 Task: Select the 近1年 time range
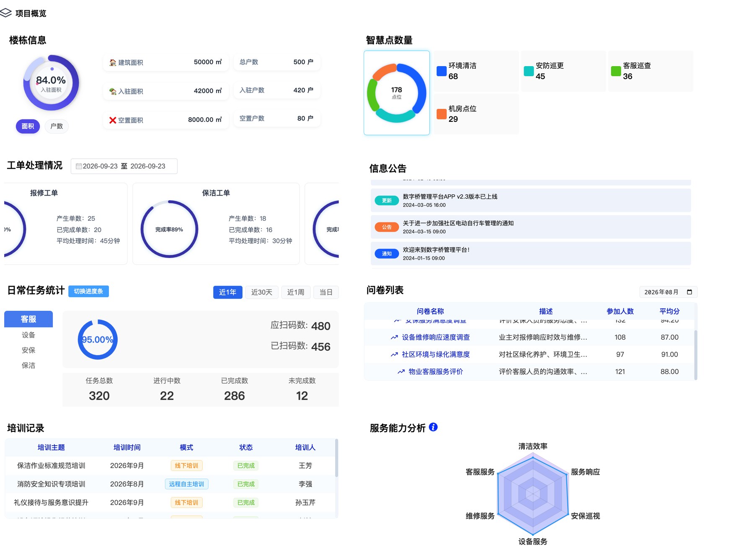pyautogui.click(x=227, y=292)
